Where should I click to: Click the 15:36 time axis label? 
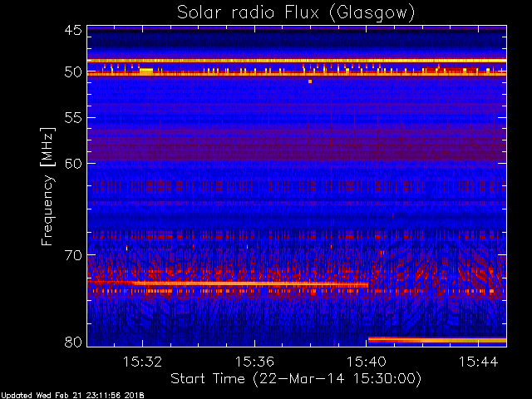[x=254, y=362]
